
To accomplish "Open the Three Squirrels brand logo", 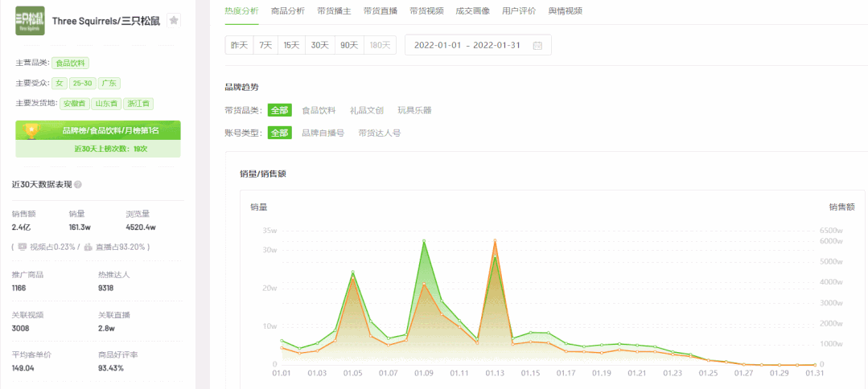I will (x=30, y=20).
